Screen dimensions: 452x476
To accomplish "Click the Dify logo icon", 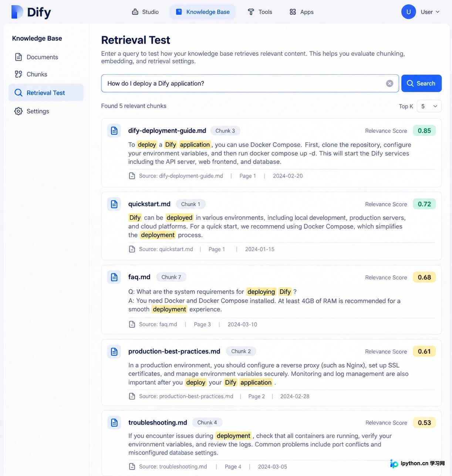I will point(17,12).
